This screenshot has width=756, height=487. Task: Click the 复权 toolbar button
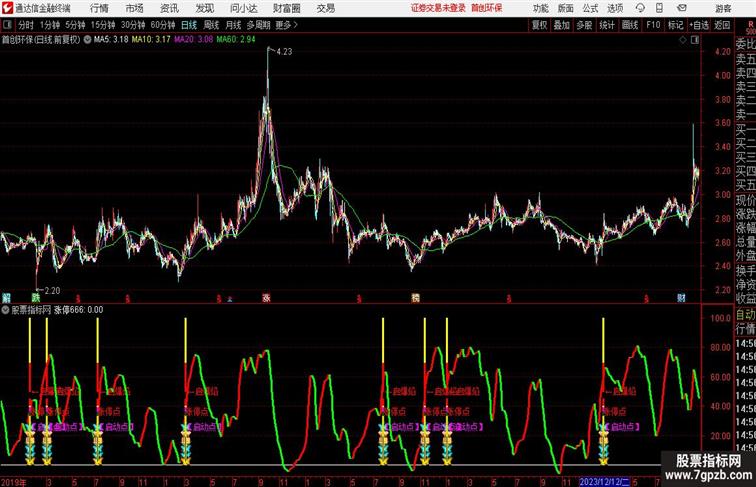[539, 25]
